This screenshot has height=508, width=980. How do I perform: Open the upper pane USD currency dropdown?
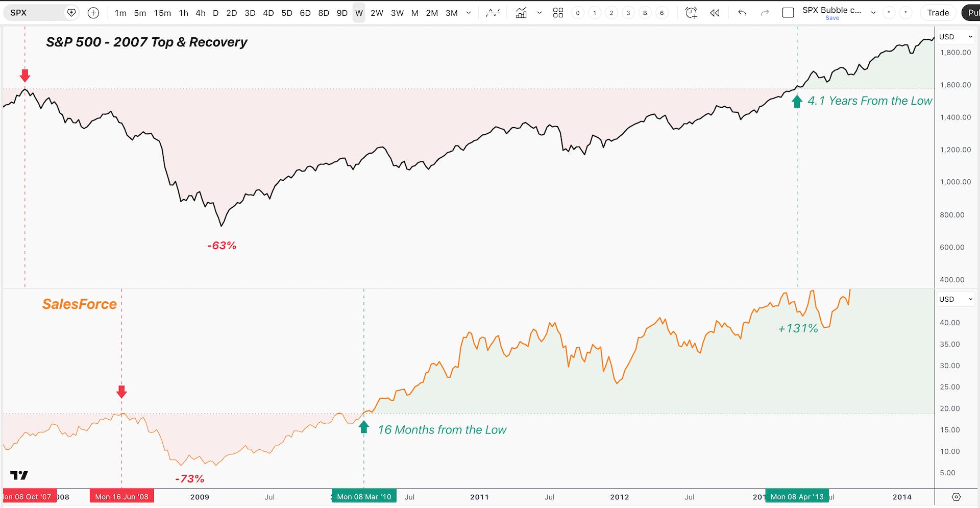[956, 37]
